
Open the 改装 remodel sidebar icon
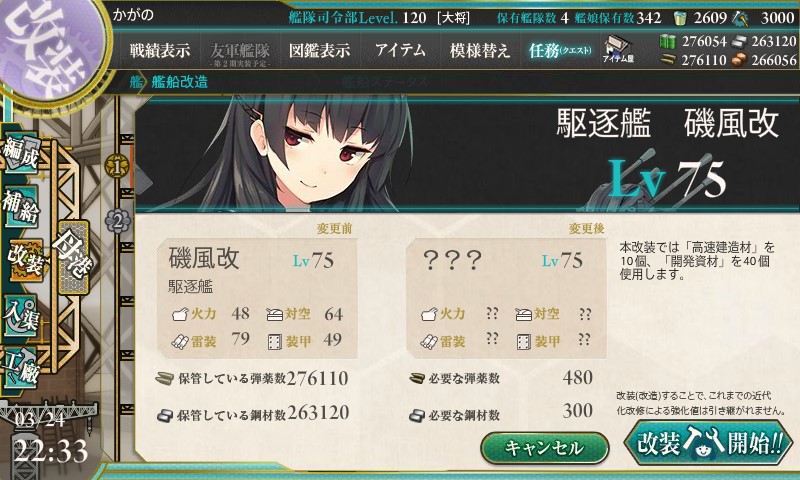24,259
